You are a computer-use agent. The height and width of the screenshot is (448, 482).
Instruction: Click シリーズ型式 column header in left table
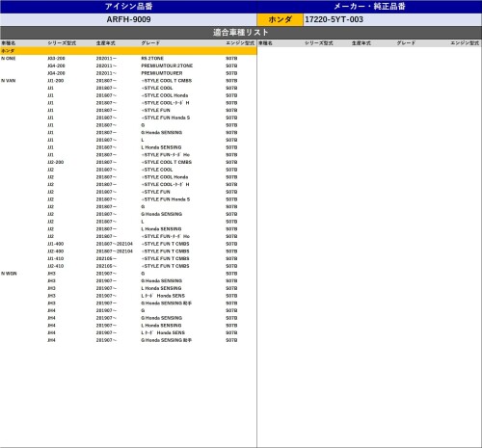(x=62, y=43)
